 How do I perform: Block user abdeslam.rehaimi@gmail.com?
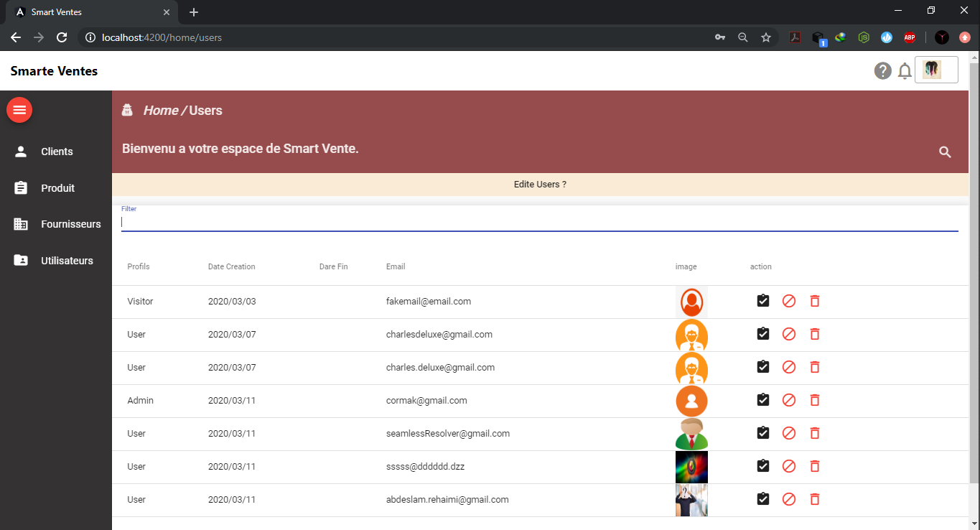click(789, 499)
